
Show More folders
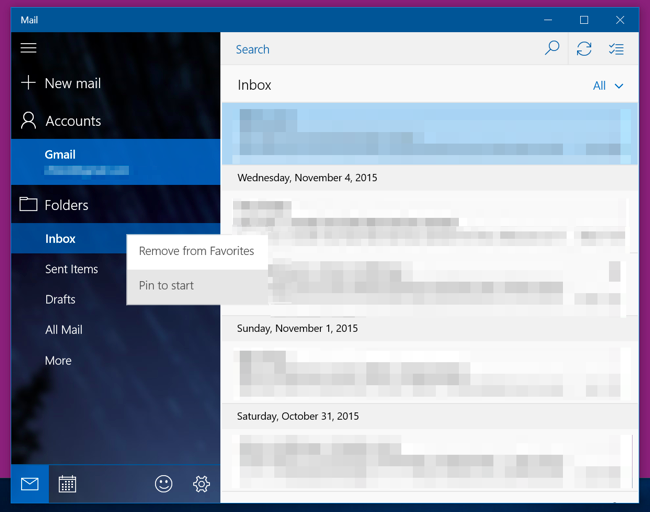[x=58, y=360]
